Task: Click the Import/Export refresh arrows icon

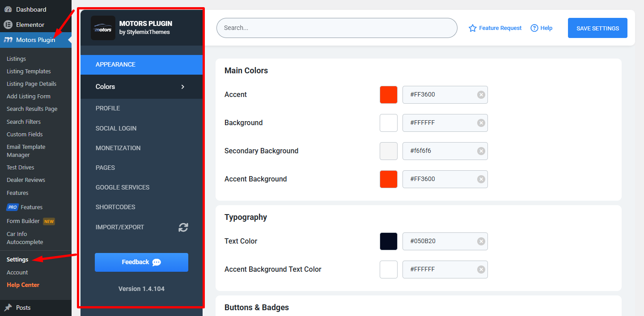Action: [x=183, y=227]
